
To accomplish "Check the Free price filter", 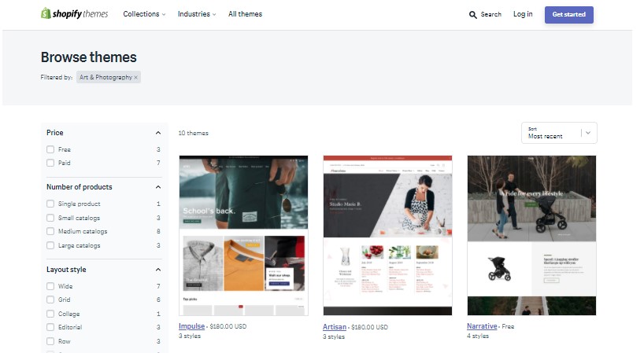I will 50,149.
